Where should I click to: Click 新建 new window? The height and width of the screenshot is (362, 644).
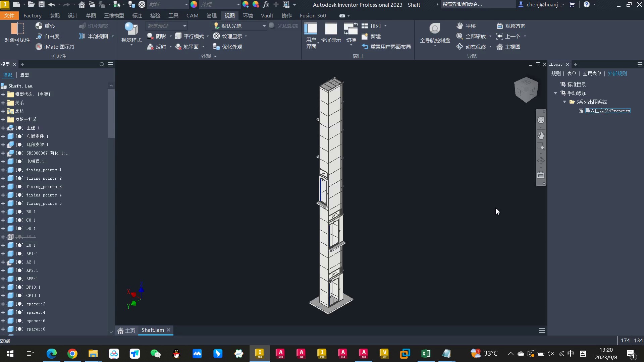371,36
